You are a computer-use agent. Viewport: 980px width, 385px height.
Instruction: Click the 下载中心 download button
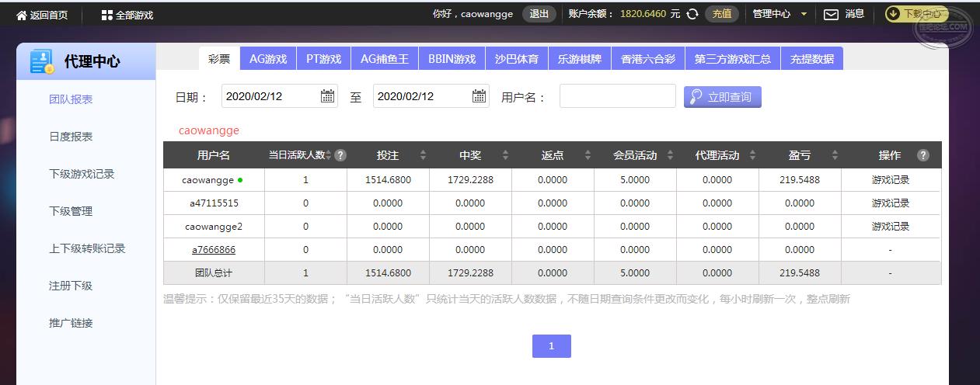pyautogui.click(x=915, y=14)
